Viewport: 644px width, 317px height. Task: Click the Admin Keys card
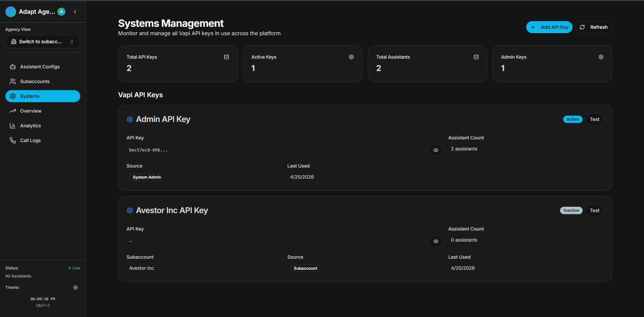[x=552, y=64]
